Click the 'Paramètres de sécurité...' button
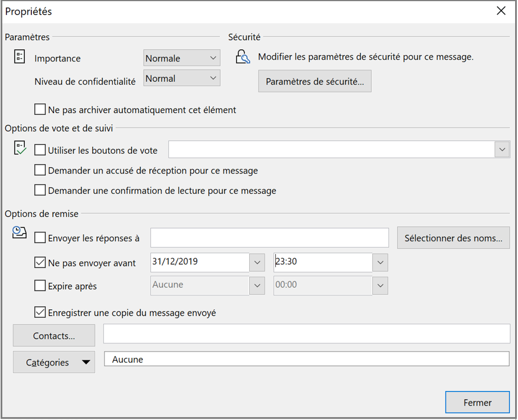The height and width of the screenshot is (420, 518). 315,82
